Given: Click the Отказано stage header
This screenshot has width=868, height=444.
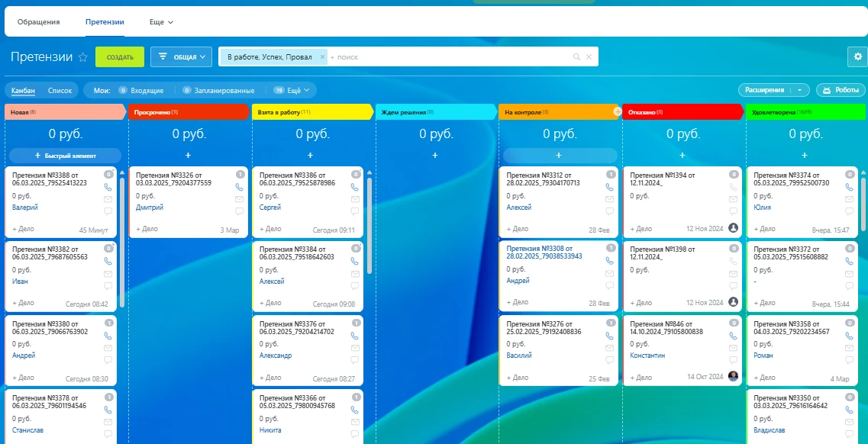Looking at the screenshot, I should 682,111.
